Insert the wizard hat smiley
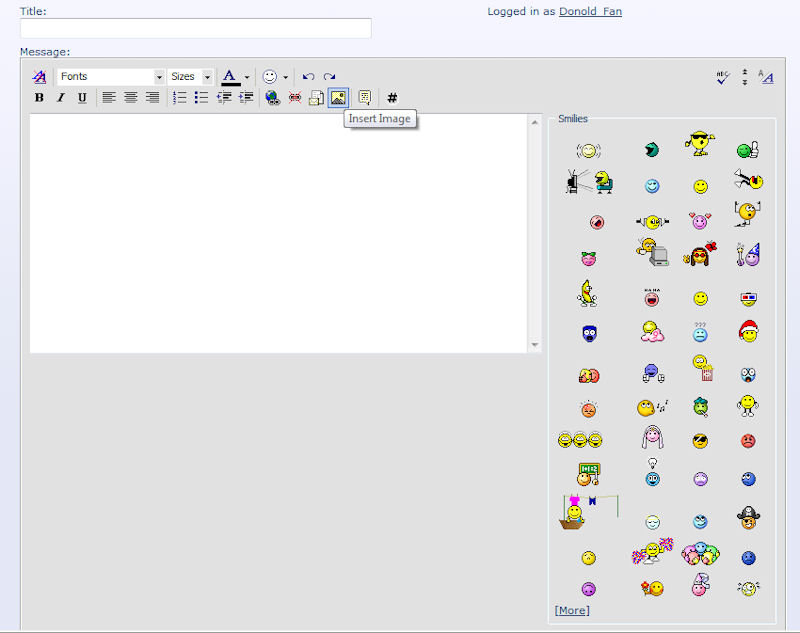 tap(748, 254)
